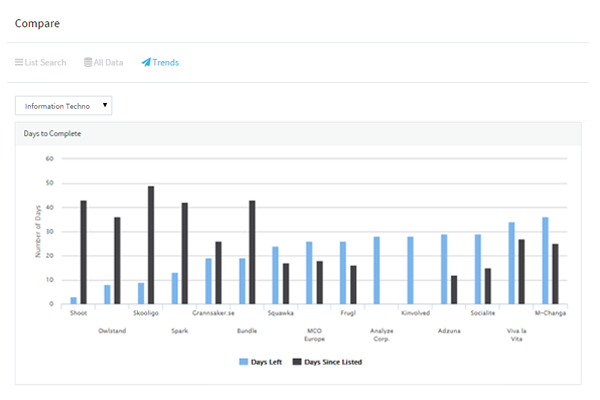Click the All Data trash-style icon
600x400 pixels.
point(88,63)
